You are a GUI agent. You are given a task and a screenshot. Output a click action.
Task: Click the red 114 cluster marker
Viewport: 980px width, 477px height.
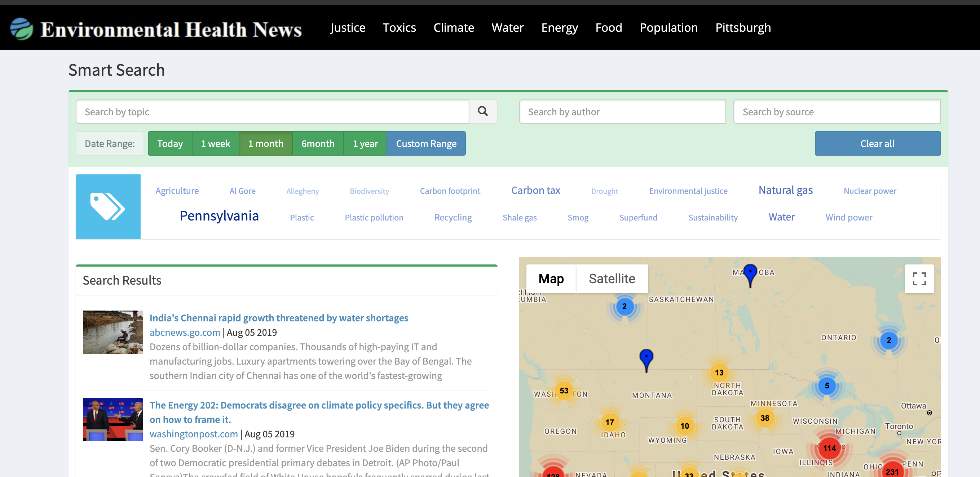829,448
